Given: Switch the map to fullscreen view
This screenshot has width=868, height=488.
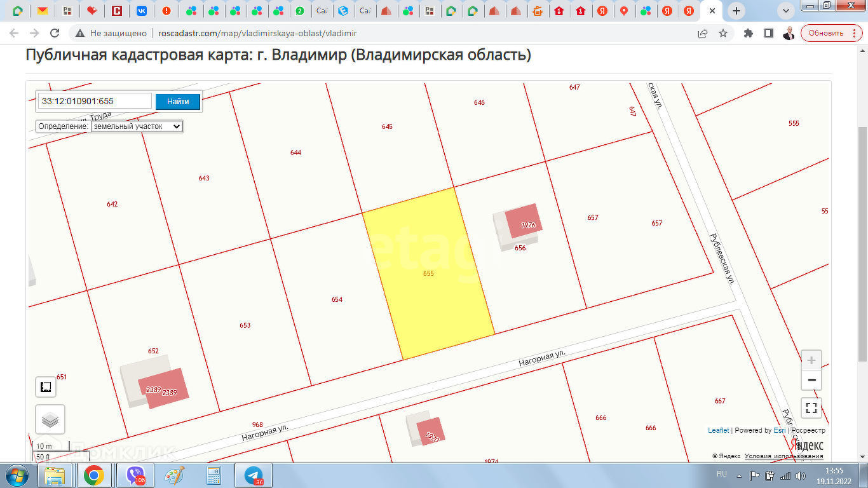Looking at the screenshot, I should (x=811, y=407).
